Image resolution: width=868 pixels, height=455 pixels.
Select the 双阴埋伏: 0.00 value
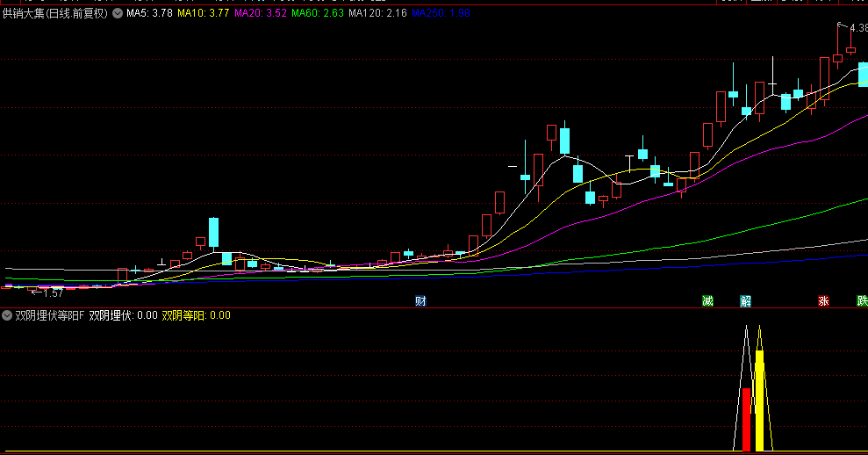pos(124,315)
